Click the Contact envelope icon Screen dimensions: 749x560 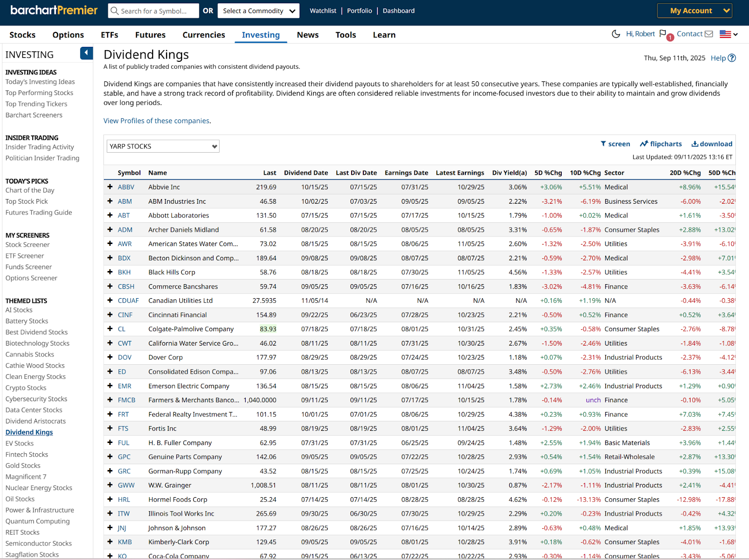point(709,34)
